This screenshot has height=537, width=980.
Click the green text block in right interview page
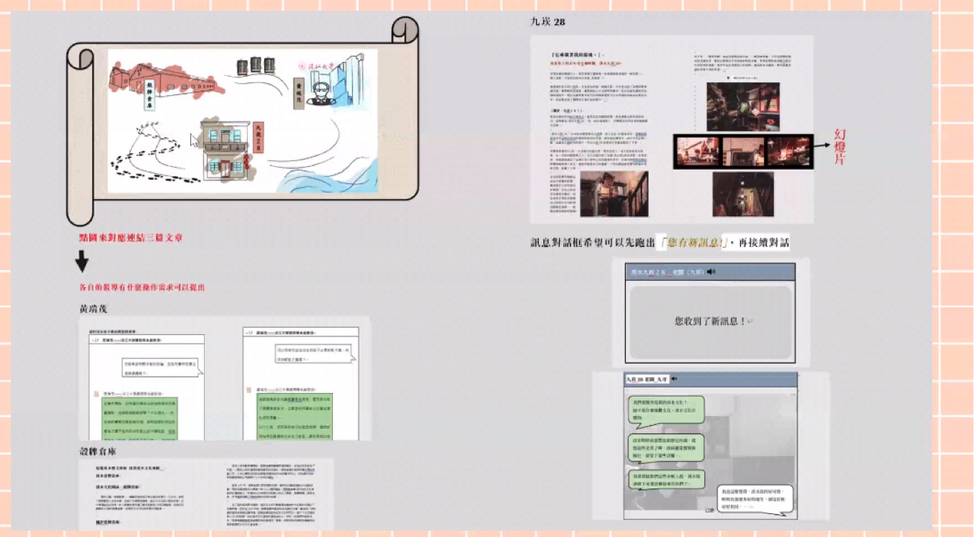(296, 416)
